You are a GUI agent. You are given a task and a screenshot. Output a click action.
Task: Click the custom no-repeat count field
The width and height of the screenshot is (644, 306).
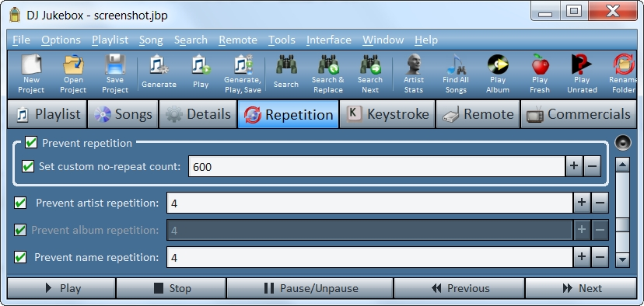376,166
